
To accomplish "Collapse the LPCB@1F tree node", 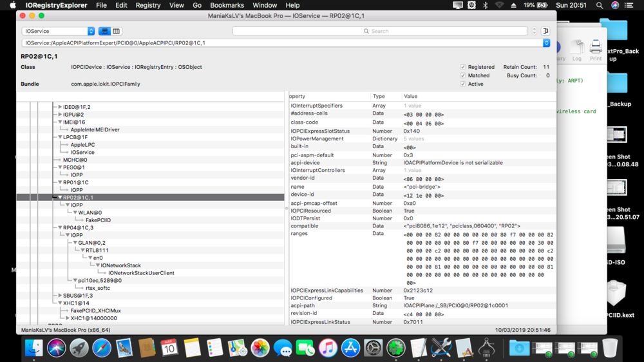I will click(x=60, y=137).
